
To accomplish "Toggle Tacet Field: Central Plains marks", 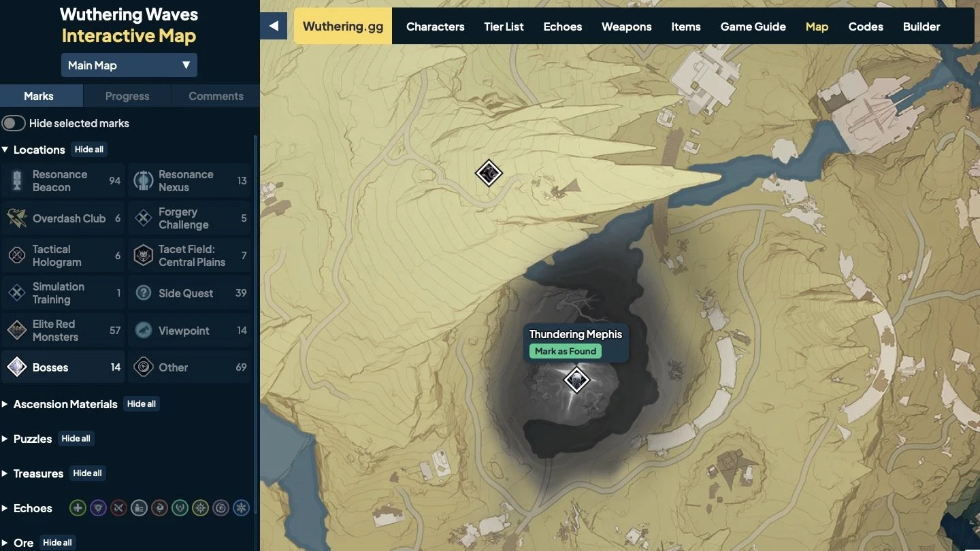I will pyautogui.click(x=190, y=256).
